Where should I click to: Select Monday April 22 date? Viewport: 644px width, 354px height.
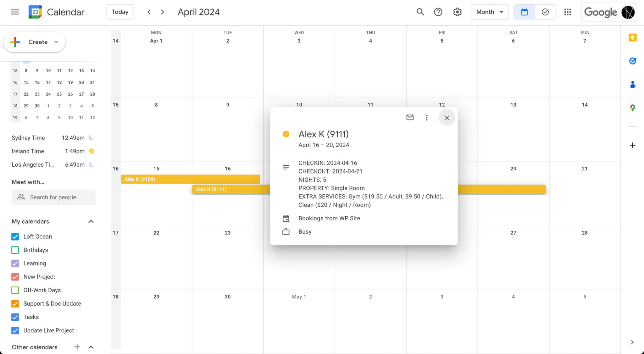[156, 233]
